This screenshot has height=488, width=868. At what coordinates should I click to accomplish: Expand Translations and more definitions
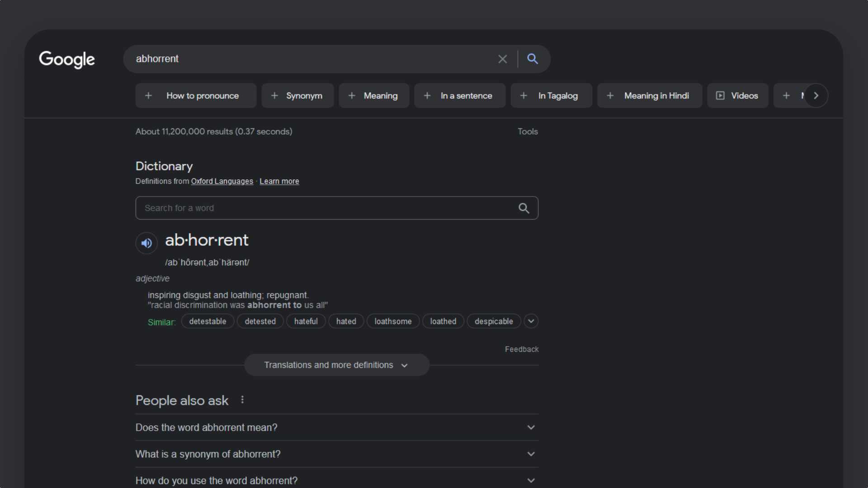pos(336,365)
